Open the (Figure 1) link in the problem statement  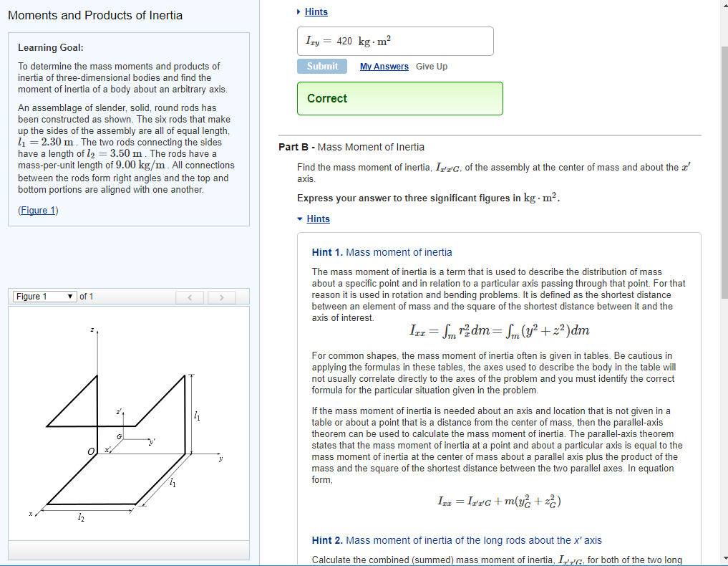click(x=38, y=210)
